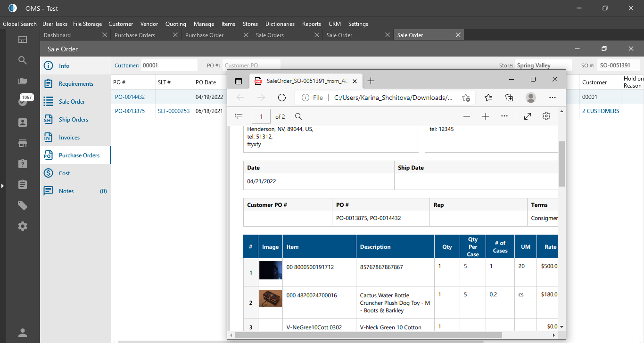Open PO-0014432 link

[130, 97]
